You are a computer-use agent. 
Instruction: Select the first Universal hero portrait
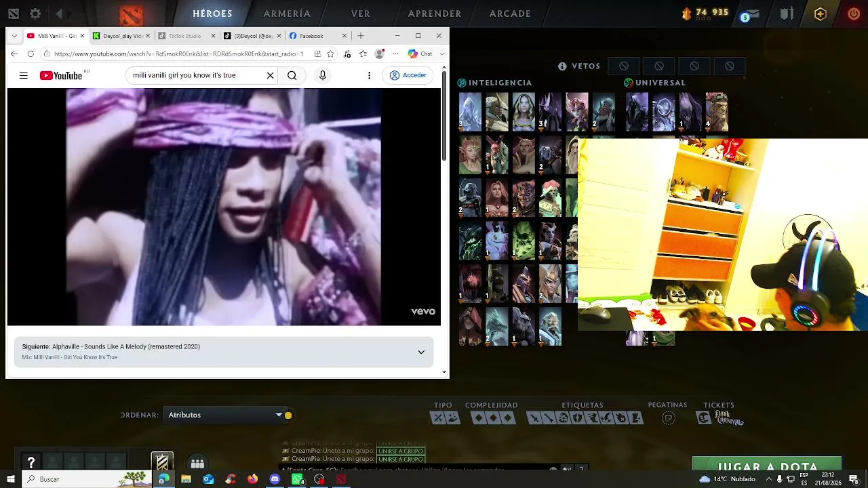637,112
